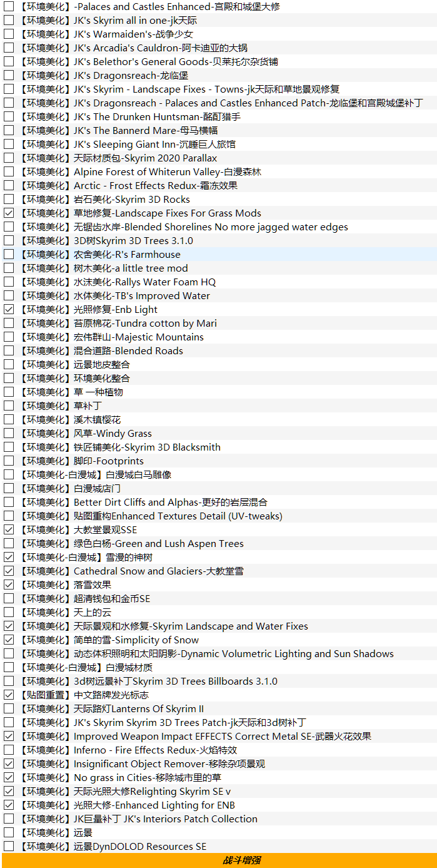Select TB's Improved Water entry

[115, 295]
